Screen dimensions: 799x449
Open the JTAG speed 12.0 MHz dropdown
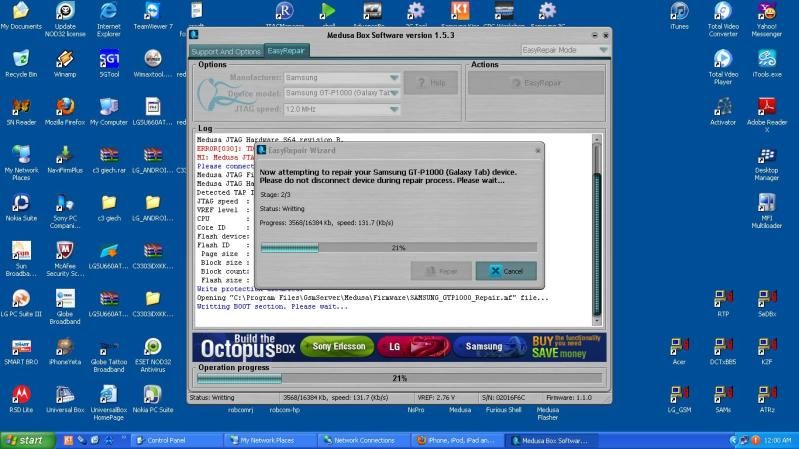[x=342, y=109]
